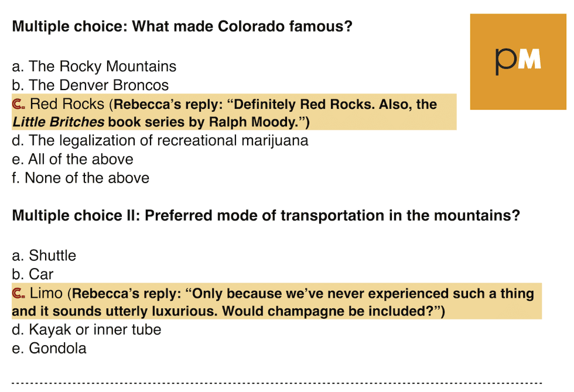Choose "All of the above"

(73, 160)
